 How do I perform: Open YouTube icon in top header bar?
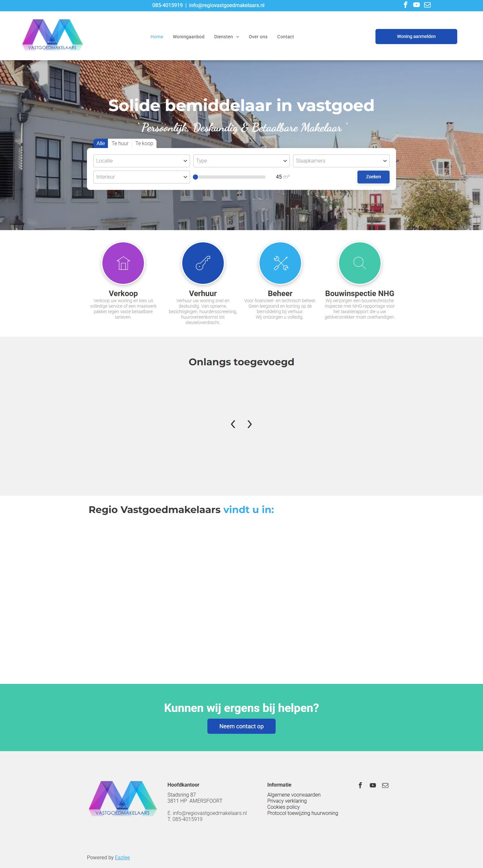pos(416,5)
